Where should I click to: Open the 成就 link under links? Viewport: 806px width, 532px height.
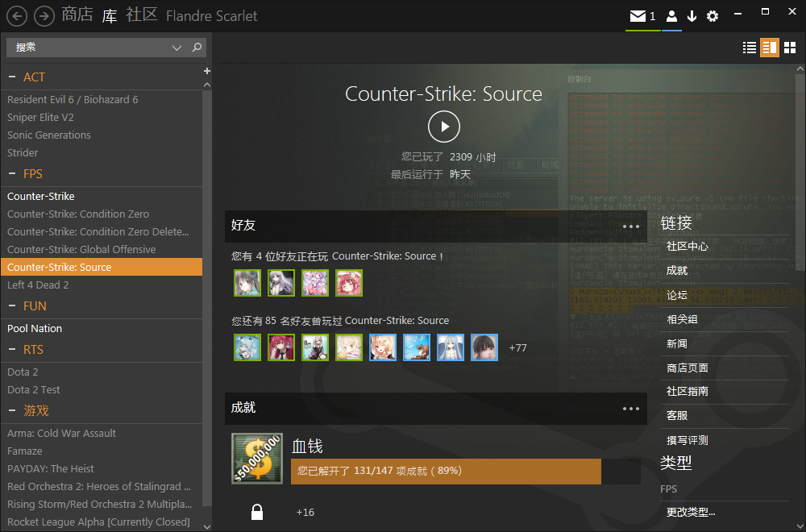pyautogui.click(x=677, y=270)
